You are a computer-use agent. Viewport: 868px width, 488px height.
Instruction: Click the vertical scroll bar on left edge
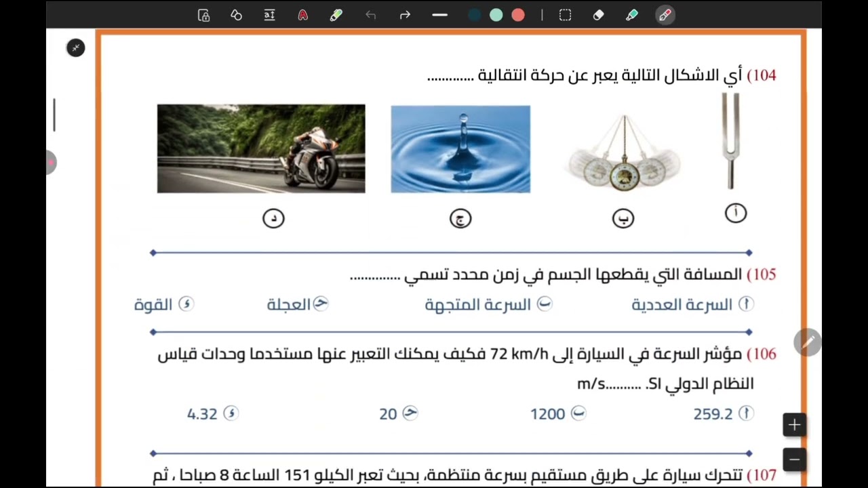pyautogui.click(x=54, y=115)
